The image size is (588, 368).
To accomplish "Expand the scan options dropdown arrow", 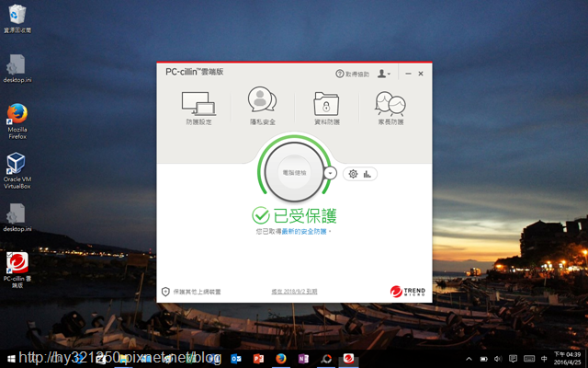I will 330,173.
